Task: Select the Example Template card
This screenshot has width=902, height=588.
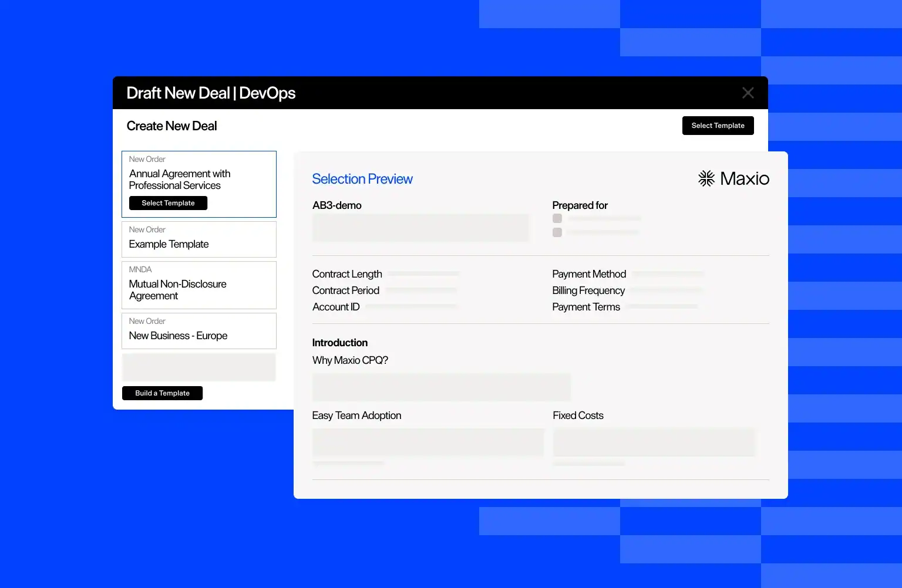Action: point(199,239)
